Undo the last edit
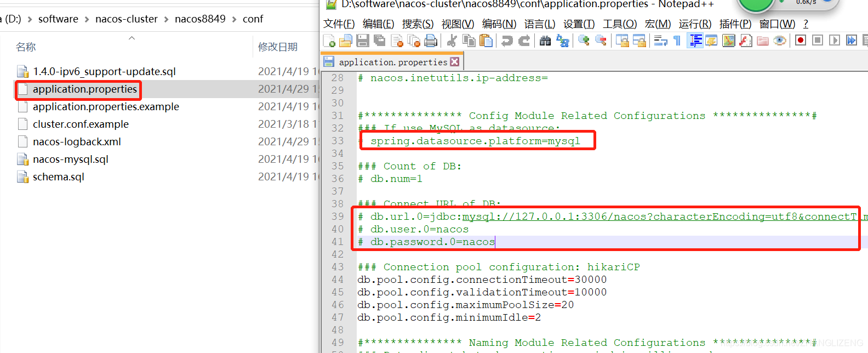The width and height of the screenshot is (868, 353). pyautogui.click(x=507, y=41)
